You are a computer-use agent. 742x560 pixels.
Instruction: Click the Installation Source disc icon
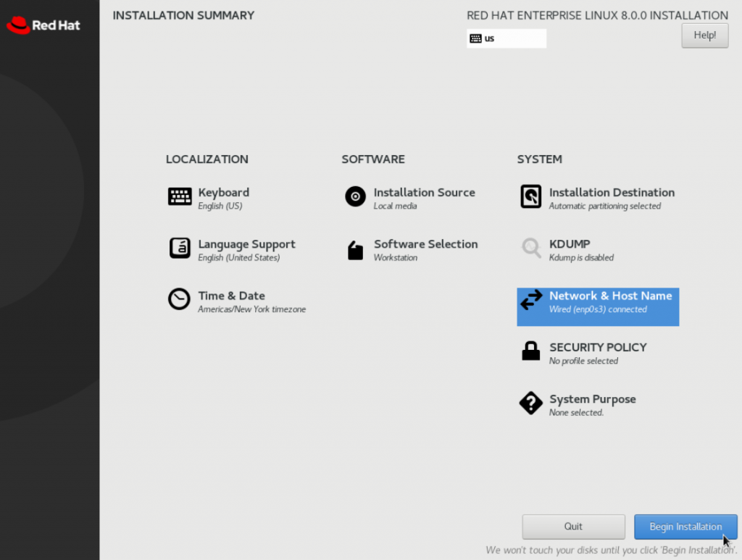355,196
